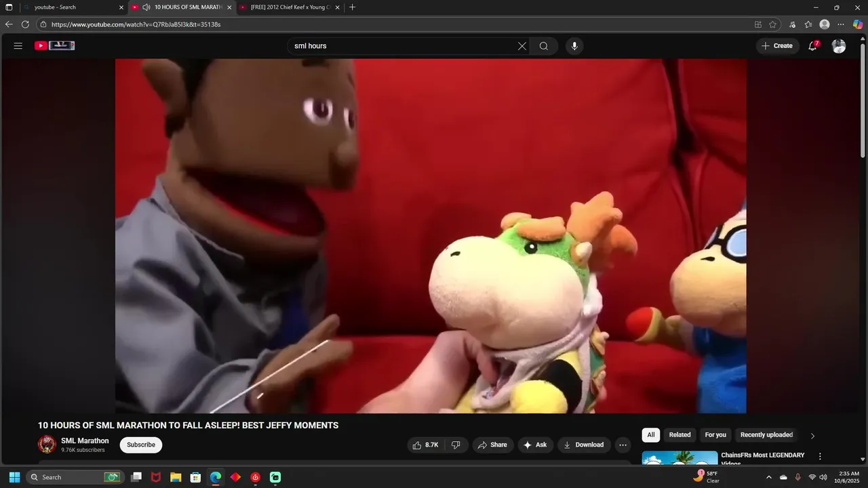Open the Wi-Fi network tray icon

(x=812, y=477)
